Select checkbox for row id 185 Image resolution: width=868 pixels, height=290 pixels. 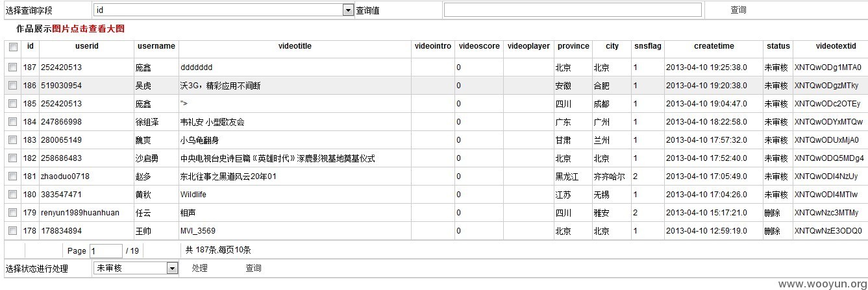[x=13, y=104]
